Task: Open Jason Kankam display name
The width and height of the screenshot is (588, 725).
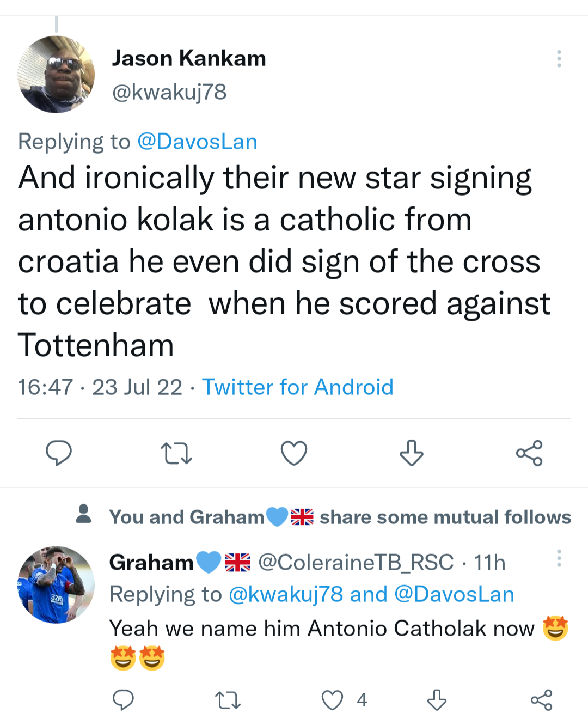Action: [x=189, y=58]
